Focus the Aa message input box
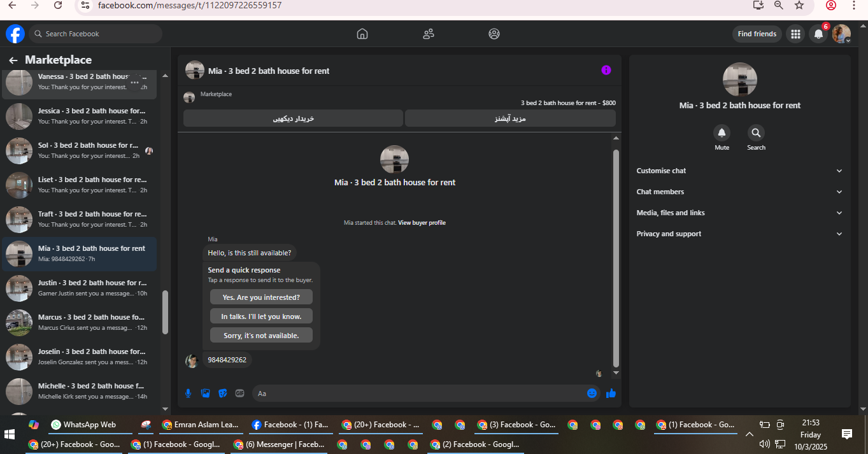 click(417, 394)
